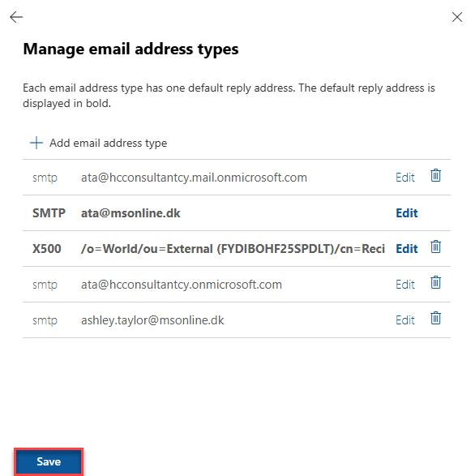Viewport: 471px width, 476px height.
Task: Click Add email address type label
Action: click(109, 143)
